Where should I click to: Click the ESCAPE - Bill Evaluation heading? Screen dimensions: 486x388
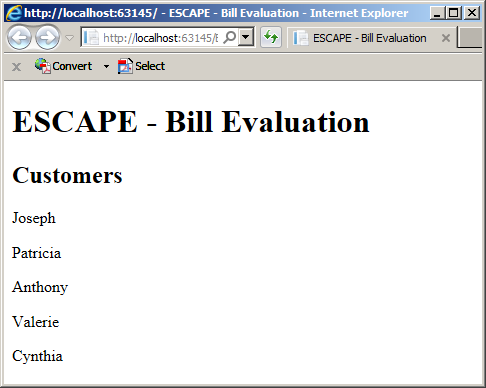(x=191, y=122)
